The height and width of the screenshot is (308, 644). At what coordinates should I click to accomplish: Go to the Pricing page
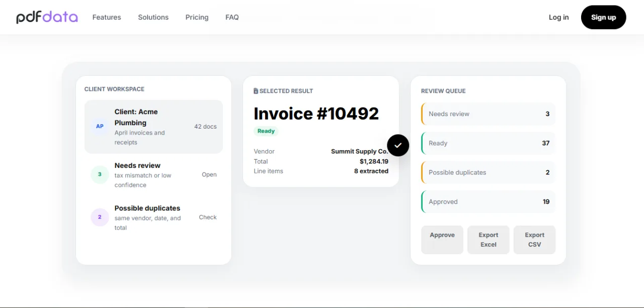click(x=197, y=17)
